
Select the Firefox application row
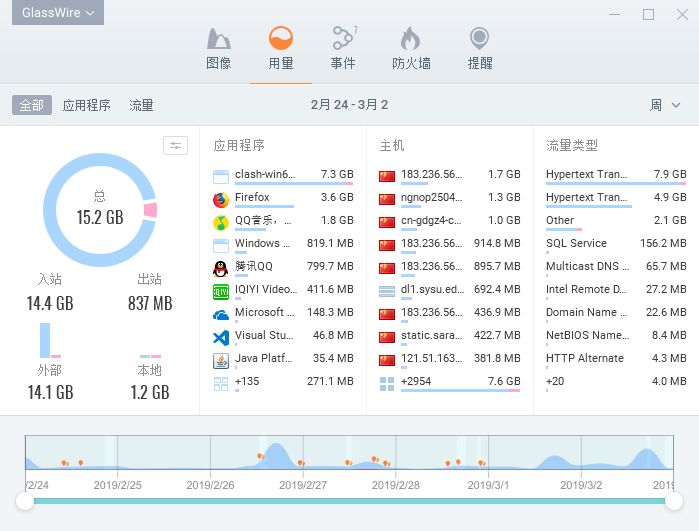tap(283, 199)
